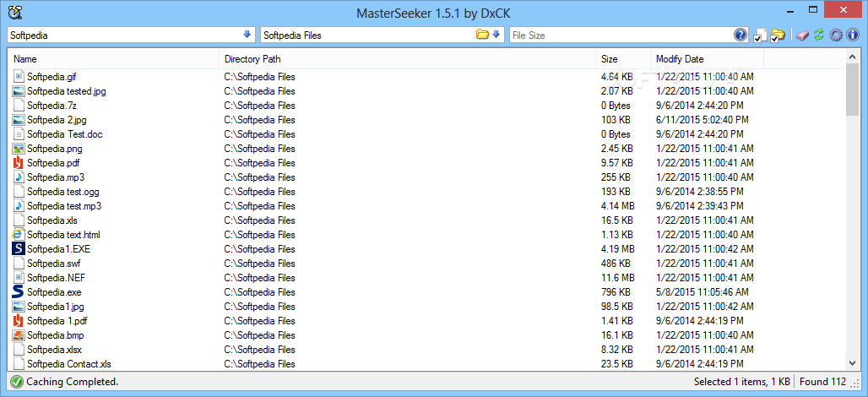Viewport: 868px width, 397px height.
Task: Click the Softpedia text.html browser icon
Action: 19,235
